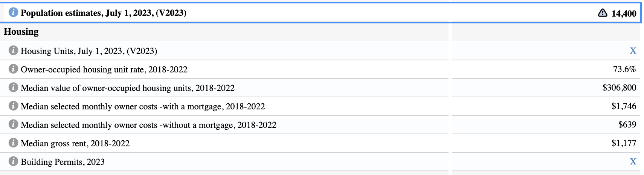Select the Population estimates, July 1, 2023 row
The height and width of the screenshot is (175, 644).
point(103,13)
